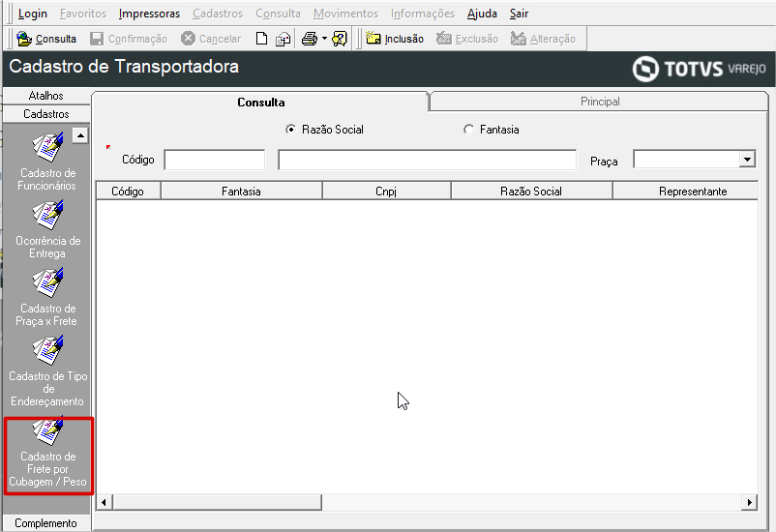Click the blank new document icon

coord(262,39)
